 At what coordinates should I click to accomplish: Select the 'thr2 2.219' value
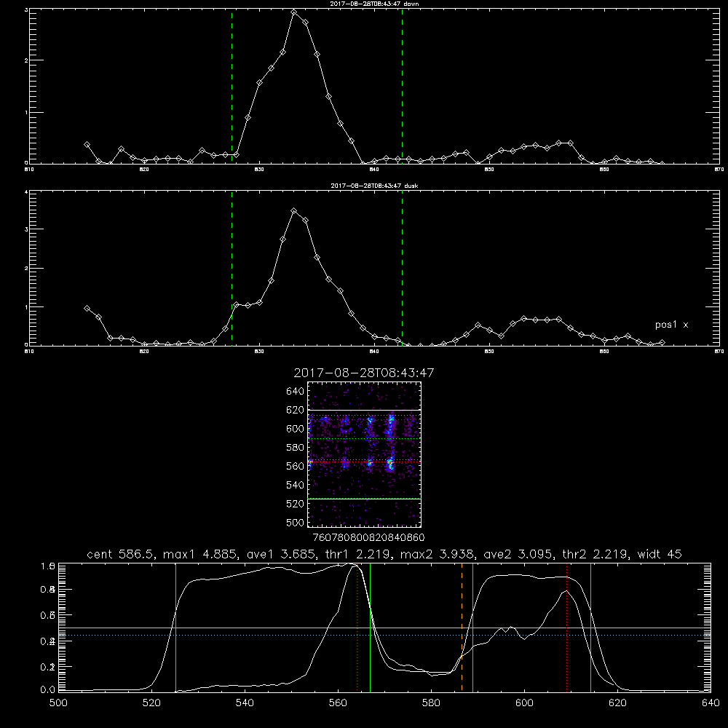tap(595, 554)
